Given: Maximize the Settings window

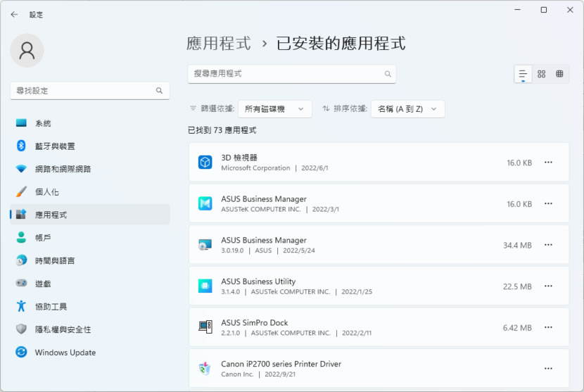Looking at the screenshot, I should coord(544,10).
